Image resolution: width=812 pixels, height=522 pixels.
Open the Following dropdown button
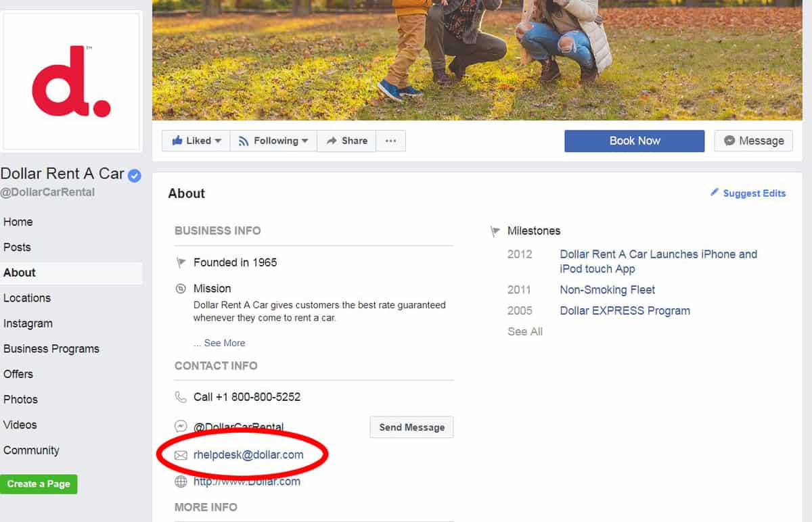(273, 141)
